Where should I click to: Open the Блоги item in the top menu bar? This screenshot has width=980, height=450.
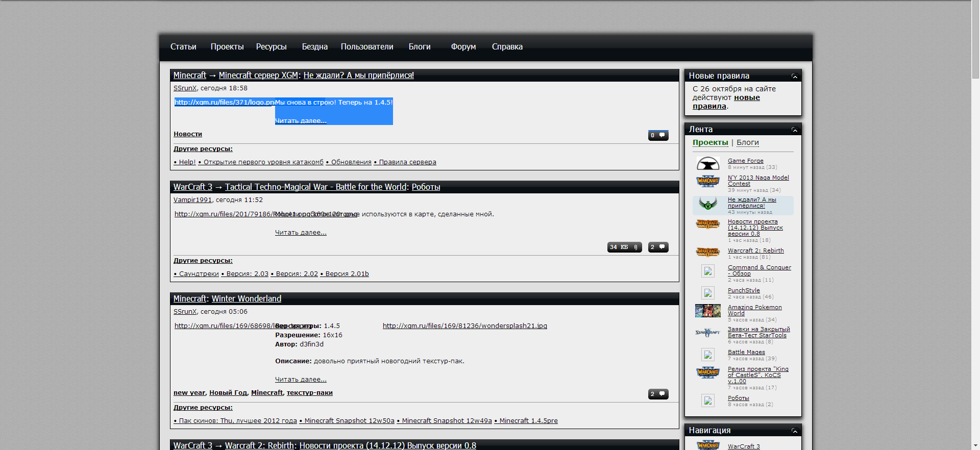click(x=420, y=47)
